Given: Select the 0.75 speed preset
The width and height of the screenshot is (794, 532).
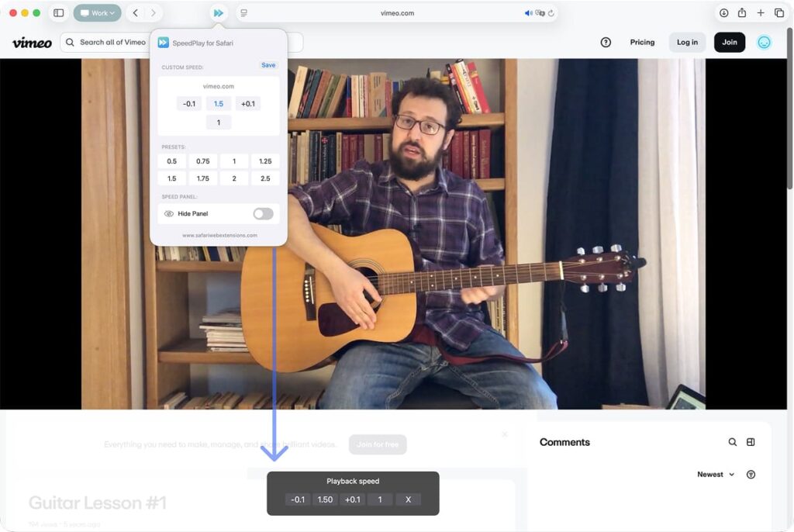Looking at the screenshot, I should [202, 161].
